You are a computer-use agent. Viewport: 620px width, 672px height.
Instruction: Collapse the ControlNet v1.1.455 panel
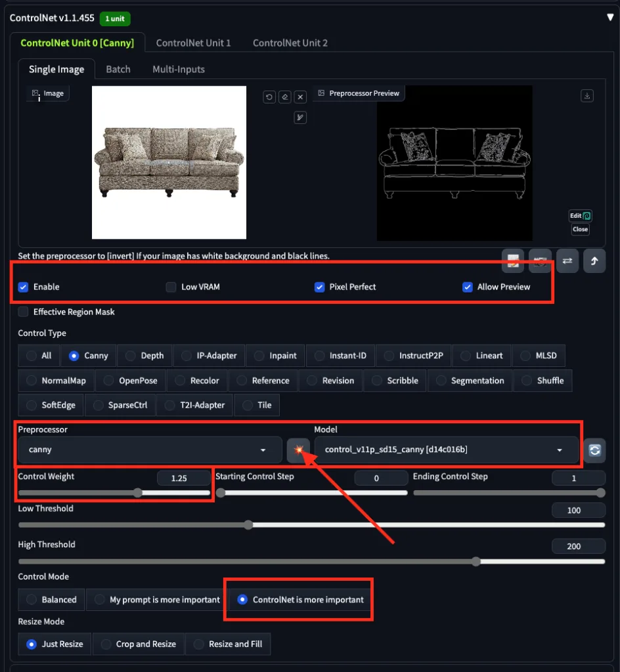[609, 18]
